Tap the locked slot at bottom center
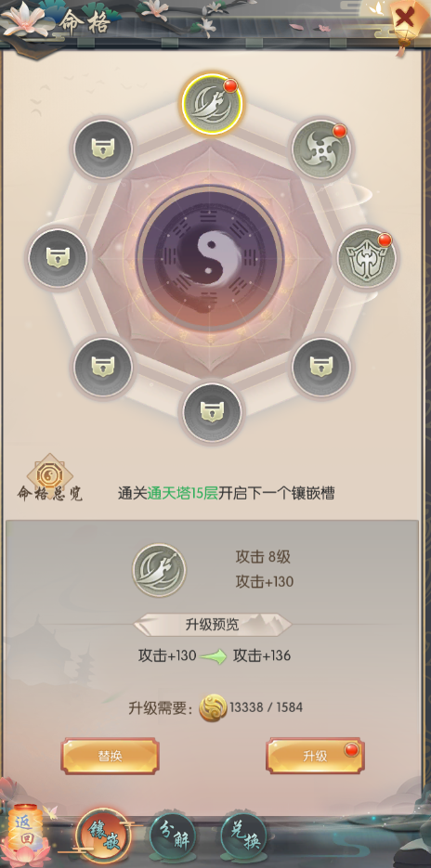This screenshot has width=431, height=868. (x=212, y=412)
